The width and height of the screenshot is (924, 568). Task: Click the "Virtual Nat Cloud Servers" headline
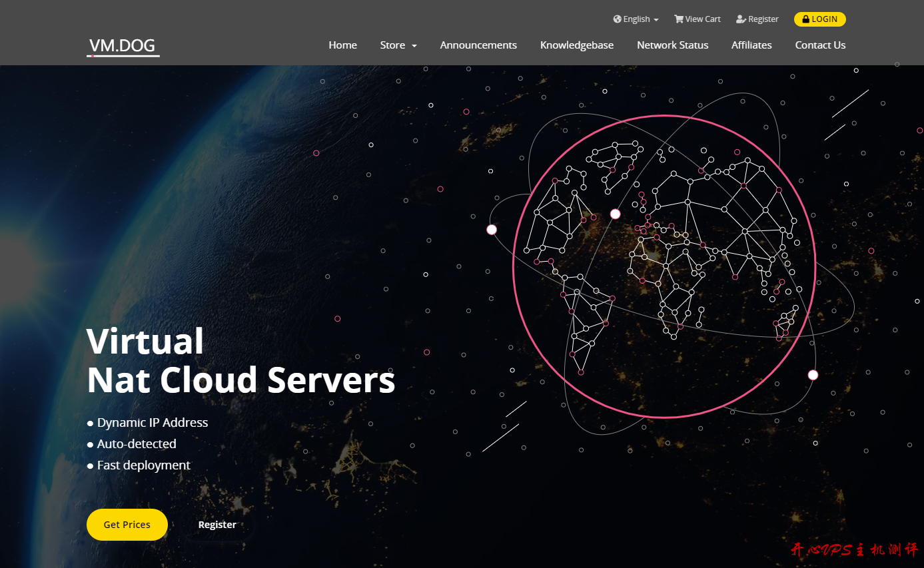(241, 360)
